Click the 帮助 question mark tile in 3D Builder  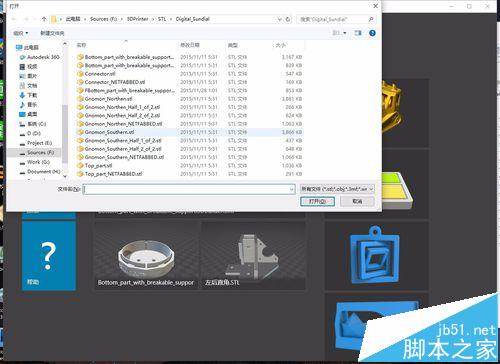click(49, 256)
